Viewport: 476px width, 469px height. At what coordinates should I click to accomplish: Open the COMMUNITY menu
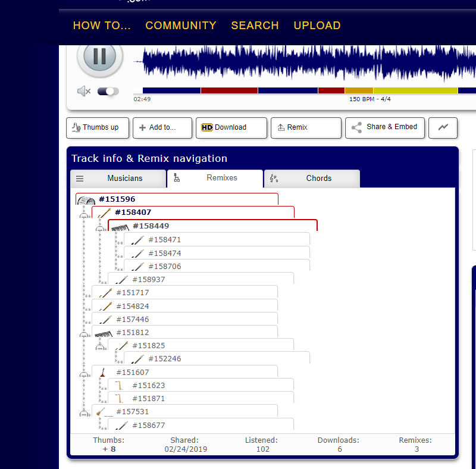(180, 26)
